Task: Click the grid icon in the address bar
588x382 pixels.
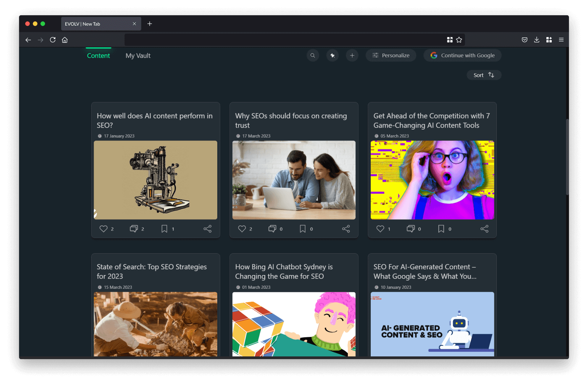Action: 450,40
